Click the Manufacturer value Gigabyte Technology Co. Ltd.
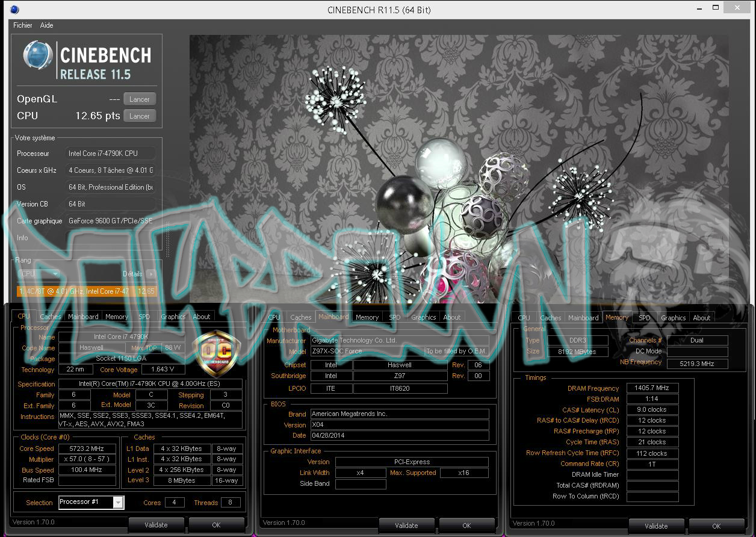Screen dimensions: 756x537 point(400,341)
